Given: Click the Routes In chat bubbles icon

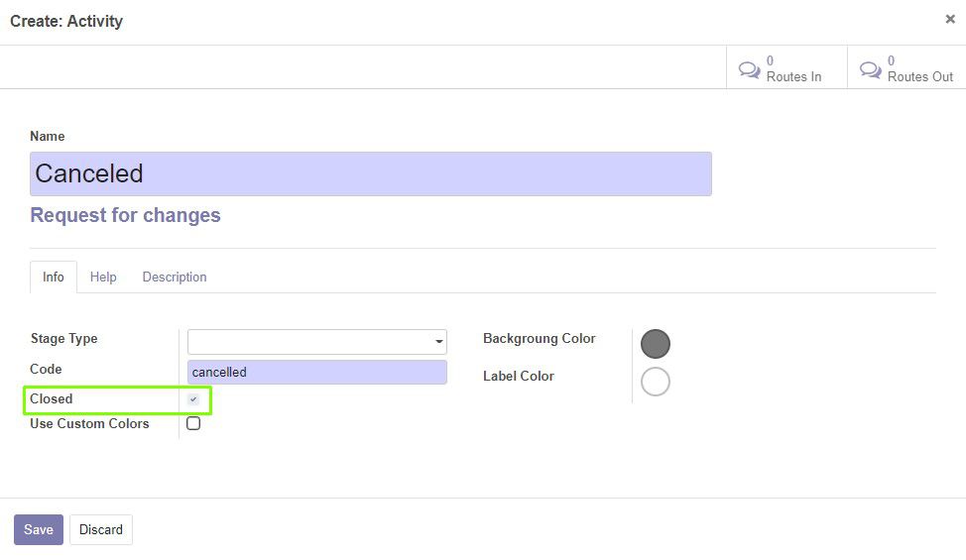Looking at the screenshot, I should coord(749,69).
